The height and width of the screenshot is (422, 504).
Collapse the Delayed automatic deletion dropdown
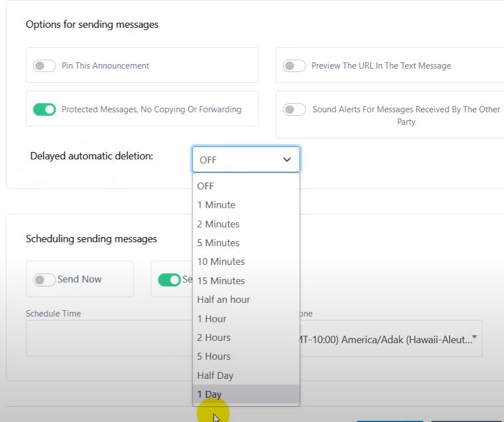coord(246,160)
